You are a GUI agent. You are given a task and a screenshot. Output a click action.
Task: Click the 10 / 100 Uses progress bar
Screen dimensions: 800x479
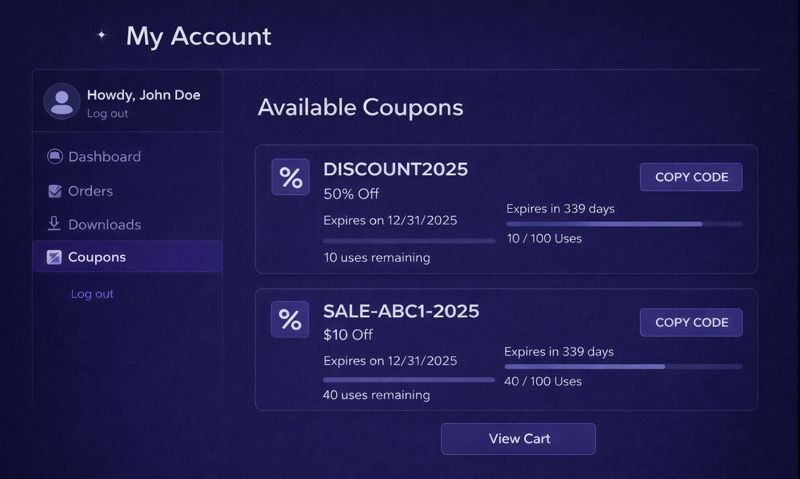click(624, 224)
